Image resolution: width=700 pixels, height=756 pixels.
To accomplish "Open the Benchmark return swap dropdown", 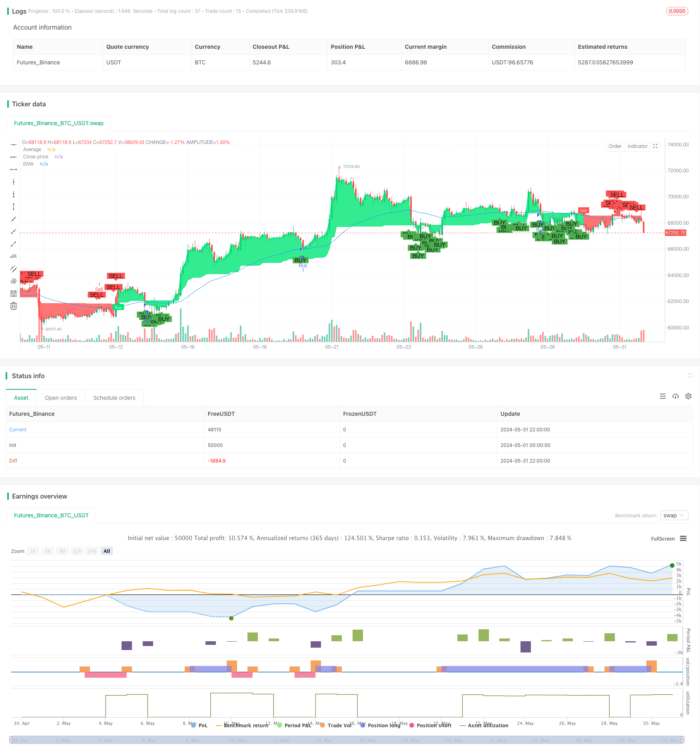I will [x=674, y=515].
